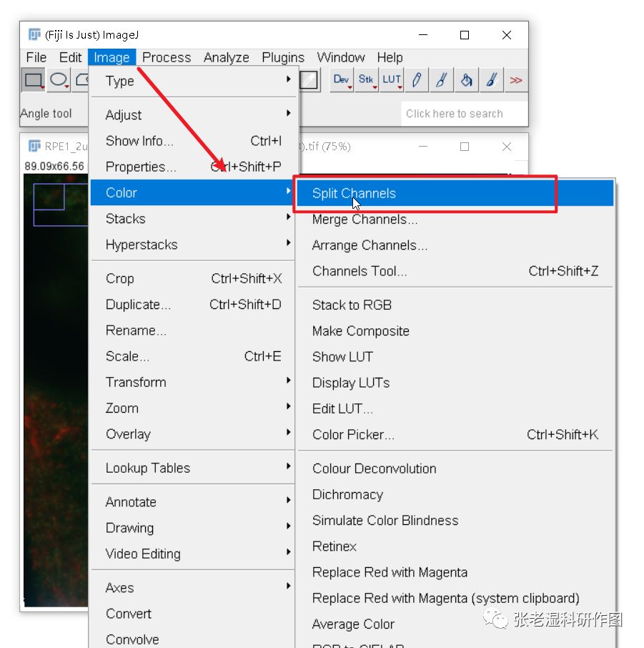Viewport: 644px width, 648px height.
Task: Select Split Channels
Action: 455,193
